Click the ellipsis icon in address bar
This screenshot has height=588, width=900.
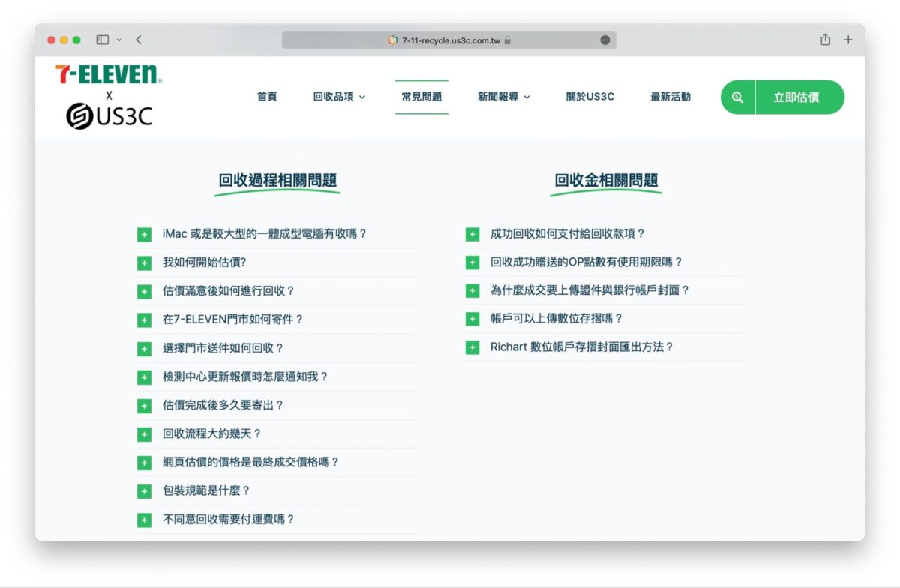[x=605, y=40]
